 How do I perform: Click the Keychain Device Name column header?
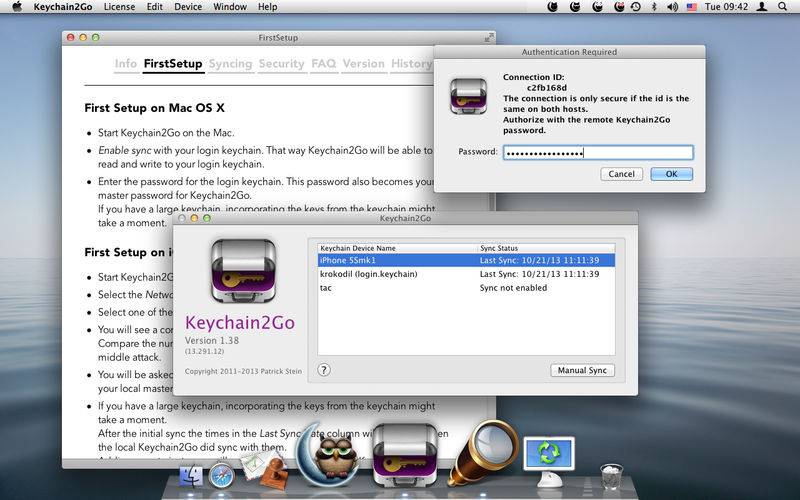(397, 248)
